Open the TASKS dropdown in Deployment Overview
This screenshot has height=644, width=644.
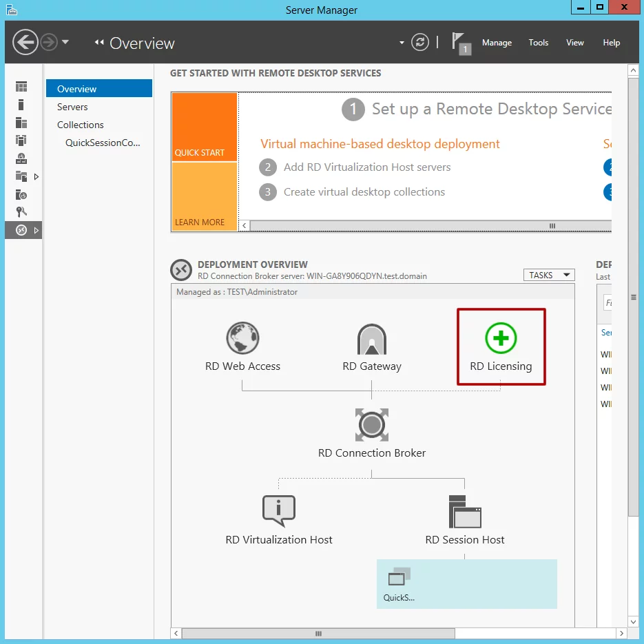click(549, 275)
